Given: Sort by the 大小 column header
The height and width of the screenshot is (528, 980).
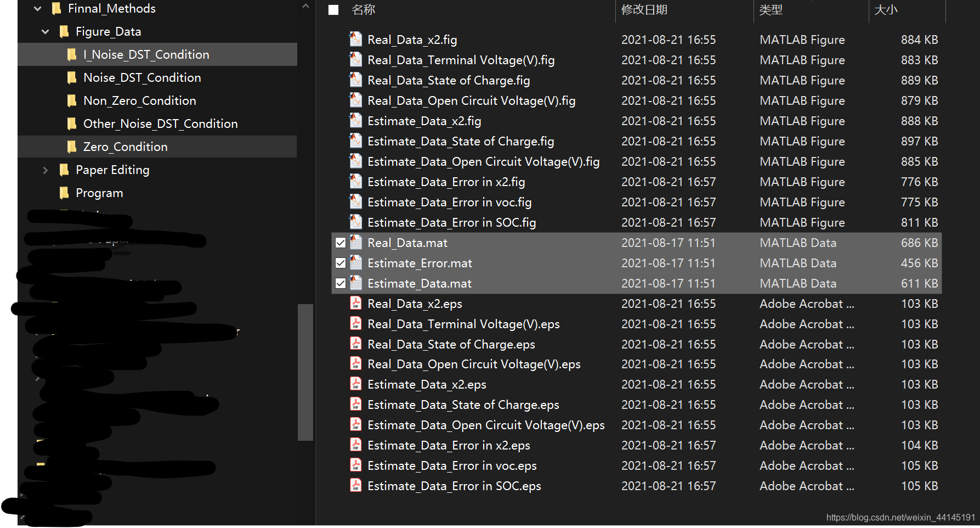Looking at the screenshot, I should 886,10.
